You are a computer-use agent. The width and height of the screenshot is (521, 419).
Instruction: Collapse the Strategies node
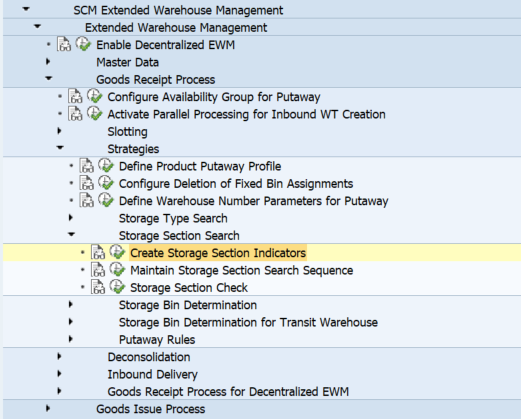coord(60,148)
